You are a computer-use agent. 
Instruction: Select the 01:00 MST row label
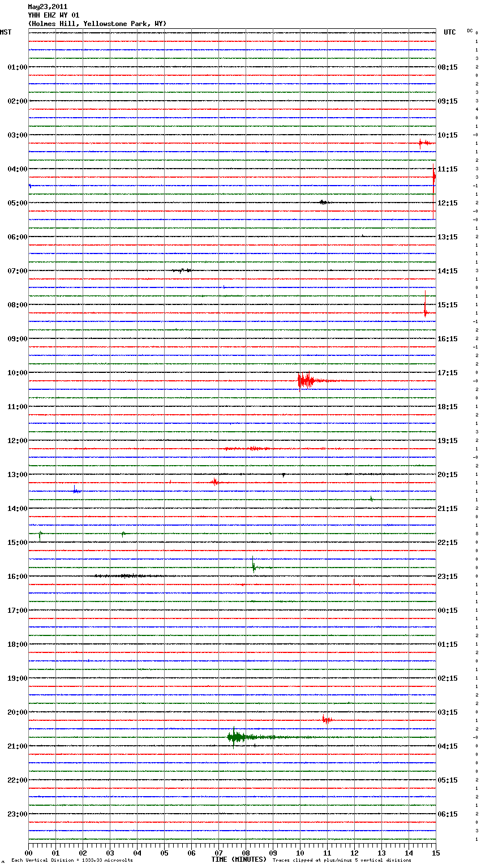click(x=18, y=67)
